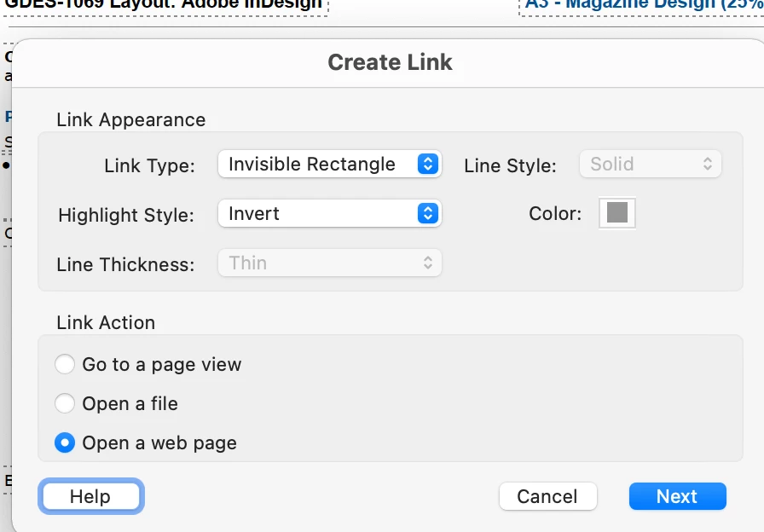The image size is (764, 532).
Task: Click the GDES-1069 Layout heading text
Action: [164, 4]
